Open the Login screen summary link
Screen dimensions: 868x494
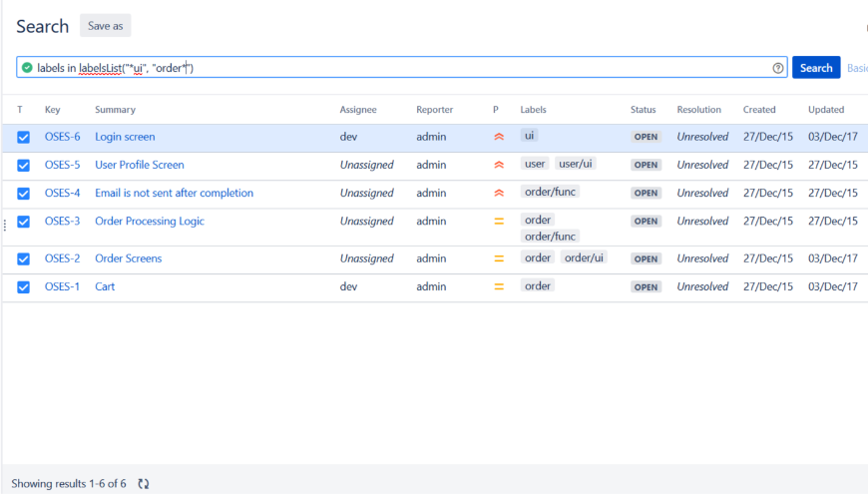click(x=125, y=137)
